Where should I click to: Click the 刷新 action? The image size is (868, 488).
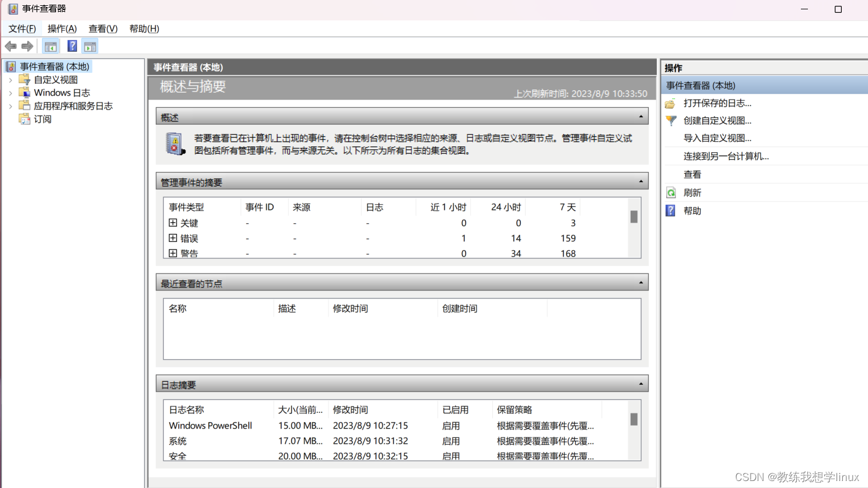tap(692, 193)
